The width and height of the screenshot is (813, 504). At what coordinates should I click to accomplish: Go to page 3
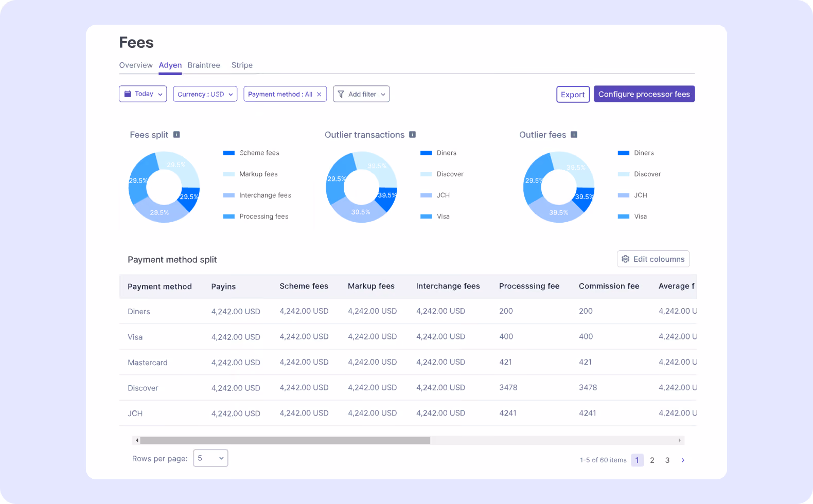click(667, 460)
